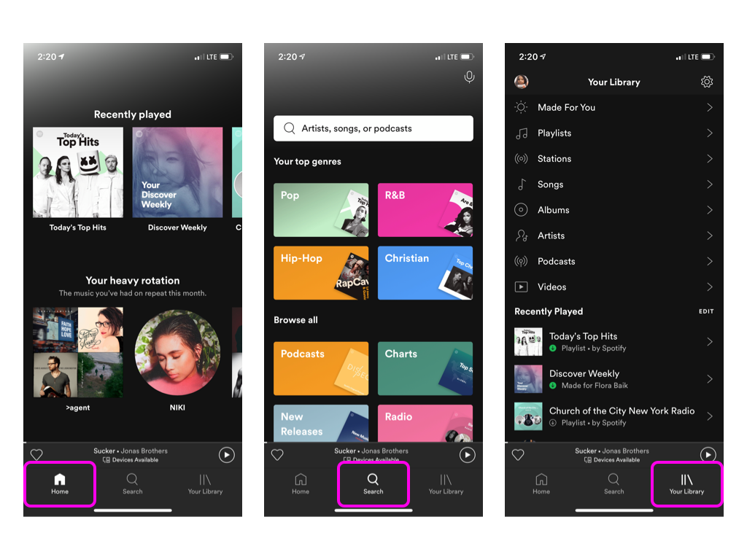Expand Made For You with its arrow
This screenshot has width=747, height=560.
711,107
